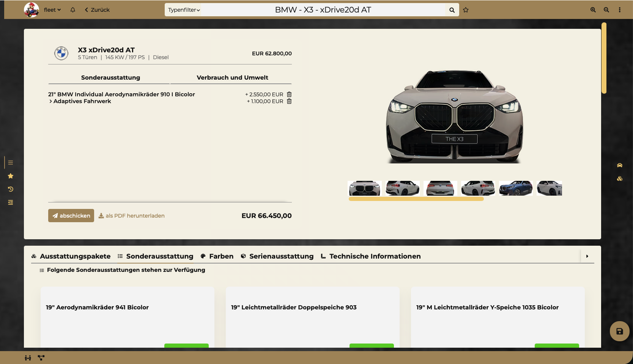The width and height of the screenshot is (633, 364).
Task: Click the base price EUR 62.800,00
Action: pos(272,53)
